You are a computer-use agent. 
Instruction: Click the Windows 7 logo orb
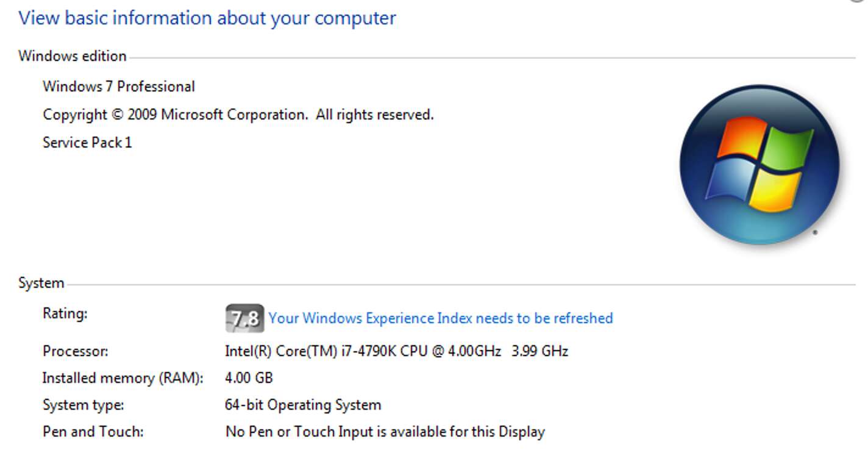click(759, 165)
